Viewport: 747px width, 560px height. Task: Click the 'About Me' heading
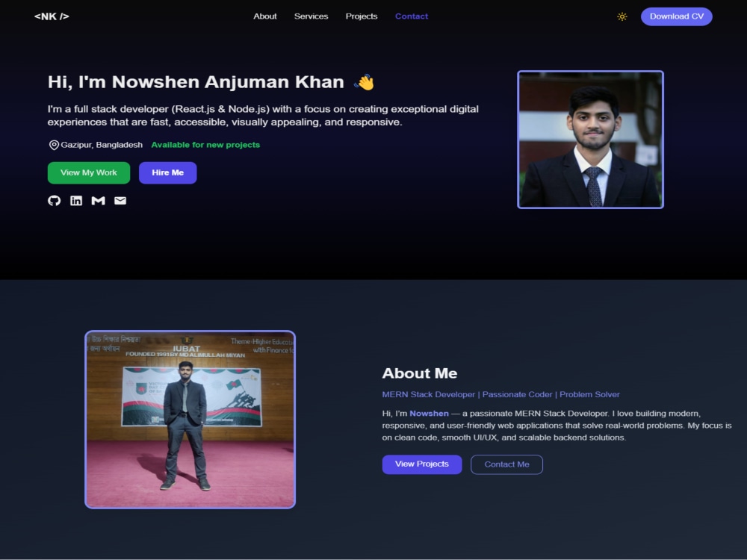(420, 373)
